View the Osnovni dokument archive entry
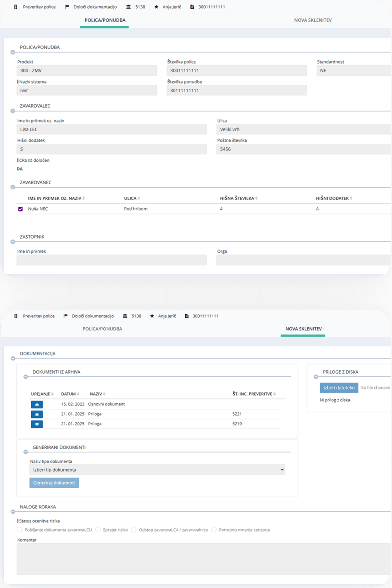 (x=37, y=404)
